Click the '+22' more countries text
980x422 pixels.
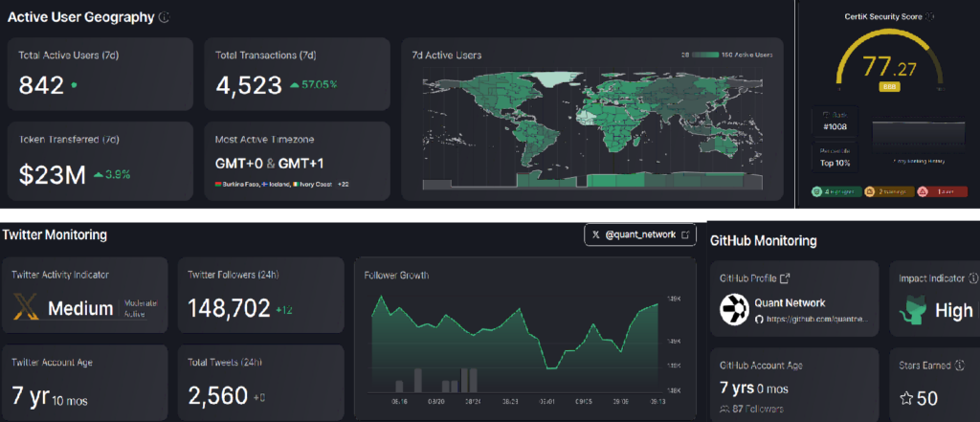coord(344,186)
